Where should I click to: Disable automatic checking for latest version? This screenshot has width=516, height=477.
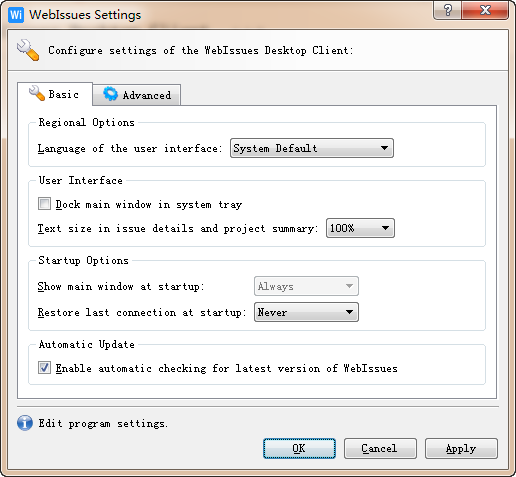44,368
